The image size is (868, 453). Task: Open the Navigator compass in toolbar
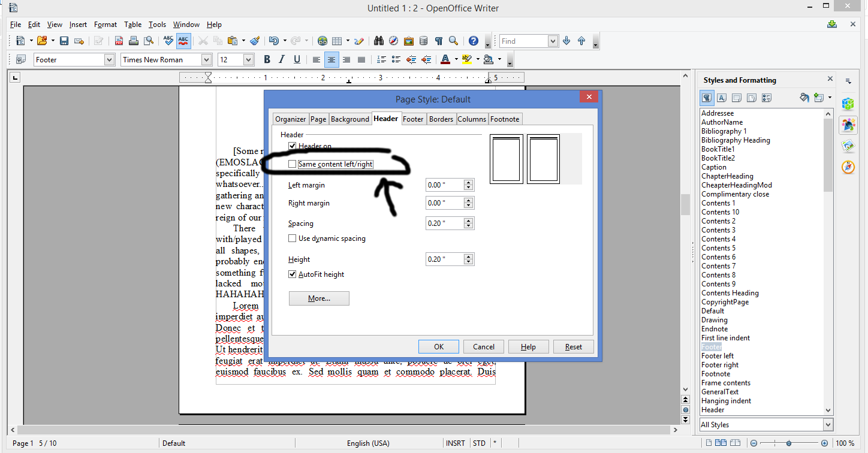(393, 41)
